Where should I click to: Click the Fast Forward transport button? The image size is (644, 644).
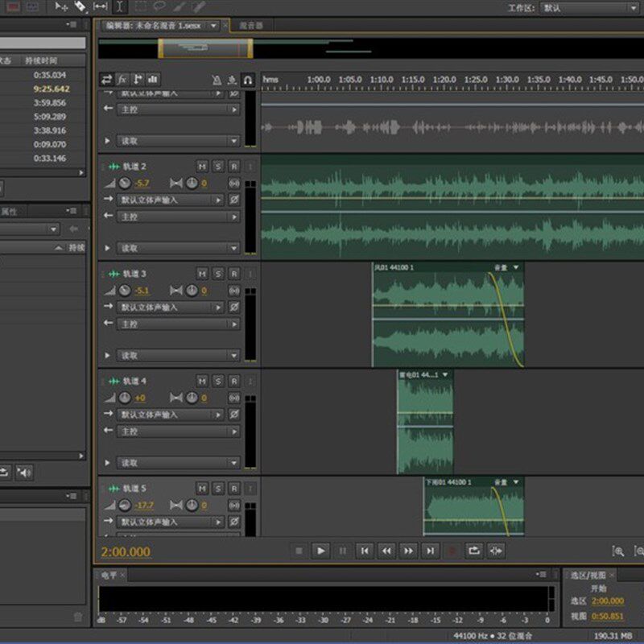[x=408, y=551]
